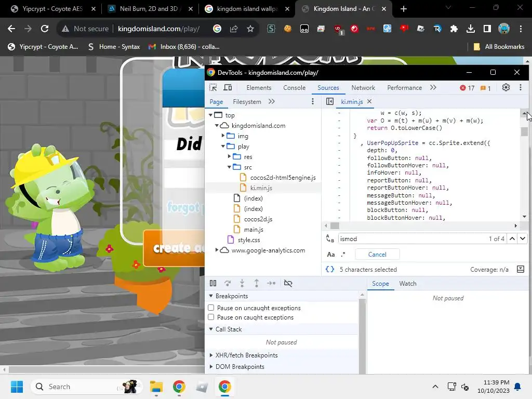Expand the img folder
532x399 pixels.
[x=223, y=136]
